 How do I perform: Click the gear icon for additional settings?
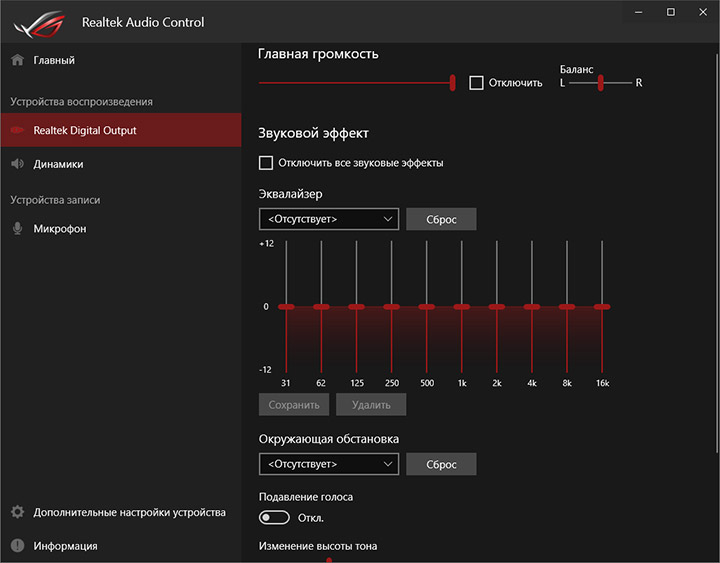pos(17,512)
